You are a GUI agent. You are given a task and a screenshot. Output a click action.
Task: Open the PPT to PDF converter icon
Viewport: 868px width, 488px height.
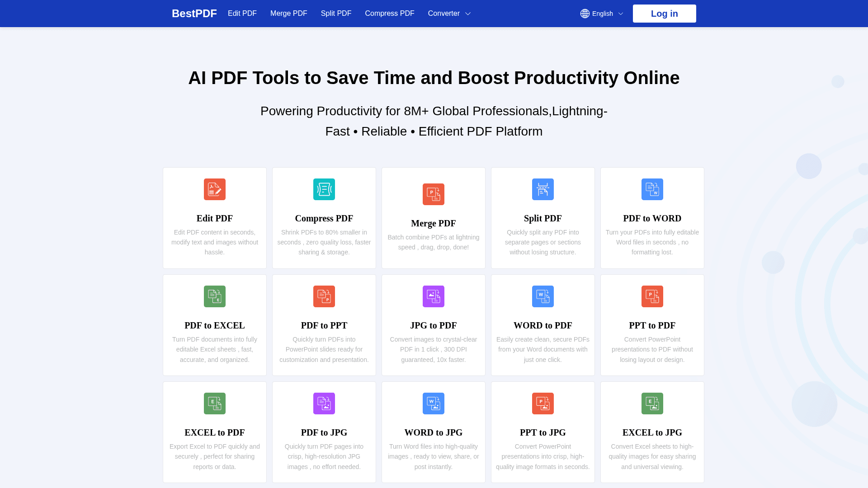[652, 296]
